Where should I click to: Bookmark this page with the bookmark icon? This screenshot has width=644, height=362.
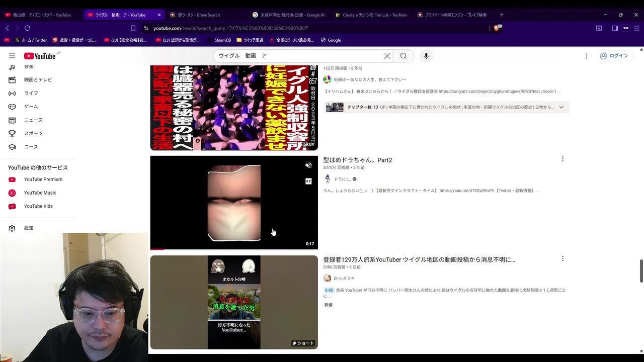[x=133, y=28]
